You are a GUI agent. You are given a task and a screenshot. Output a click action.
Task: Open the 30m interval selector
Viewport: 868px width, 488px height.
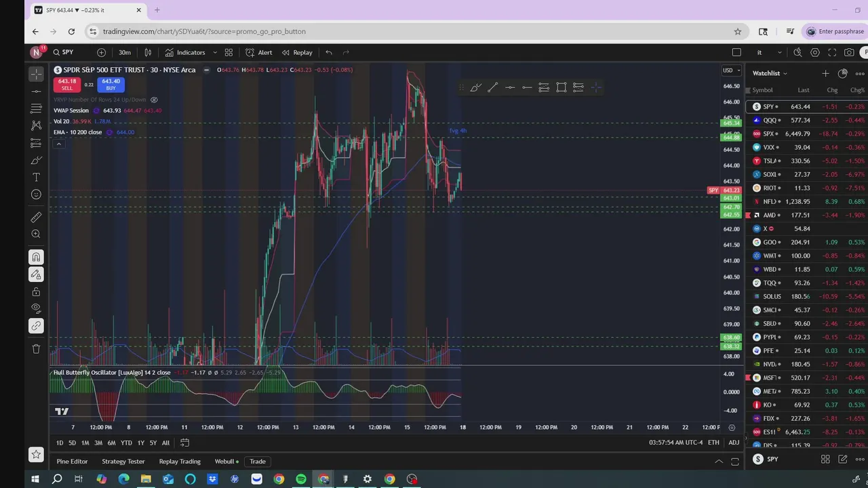tap(125, 52)
